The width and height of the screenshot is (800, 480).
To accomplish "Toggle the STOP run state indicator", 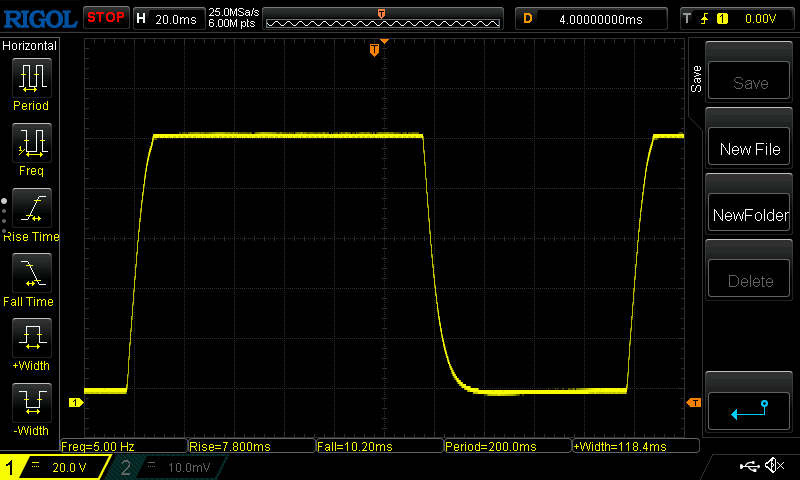I will click(x=105, y=18).
